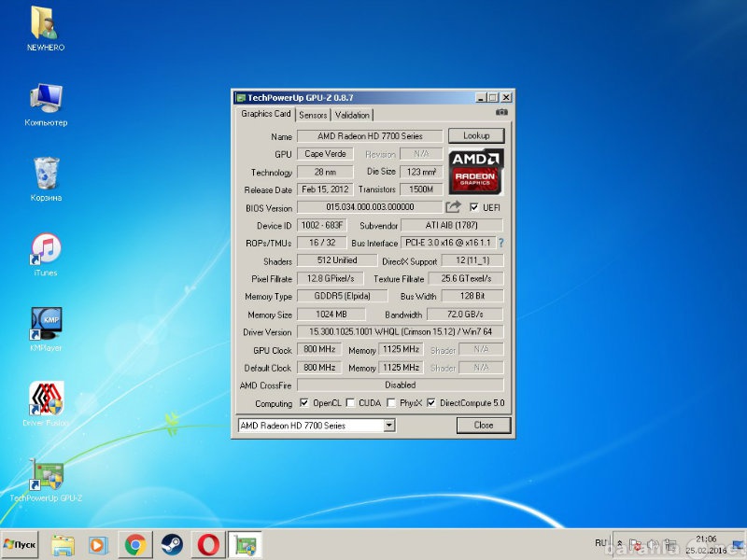Show hidden tray icons arrow
Screen dimensions: 747x560
pos(620,543)
